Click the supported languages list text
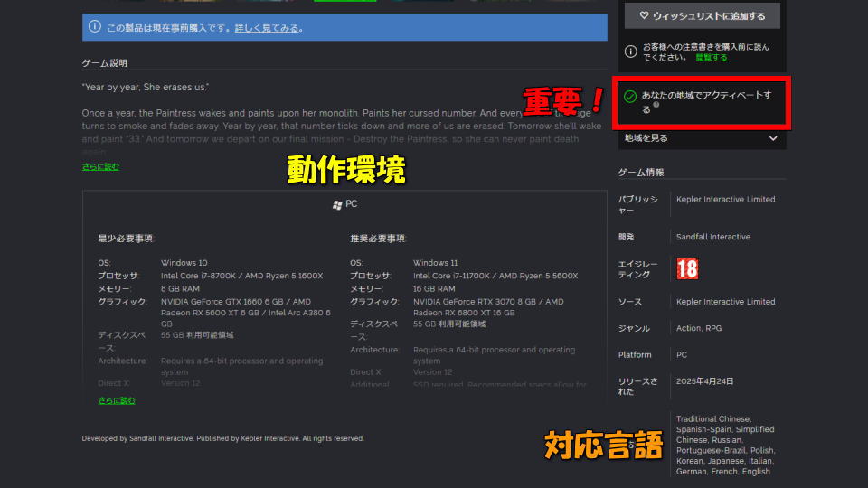 [x=724, y=445]
